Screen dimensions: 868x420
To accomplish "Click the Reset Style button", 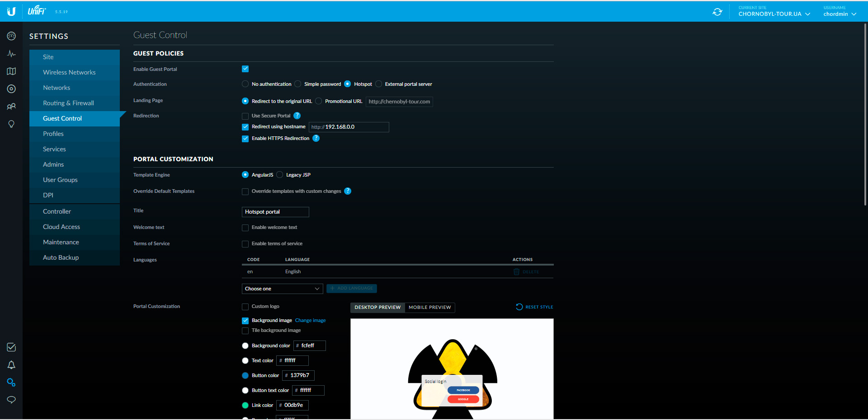I will 535,307.
